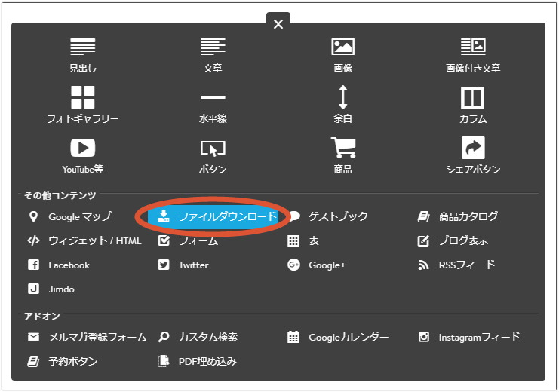Viewport: 559px width, 392px height.
Task: Add a 見出し heading element
Action: (83, 56)
